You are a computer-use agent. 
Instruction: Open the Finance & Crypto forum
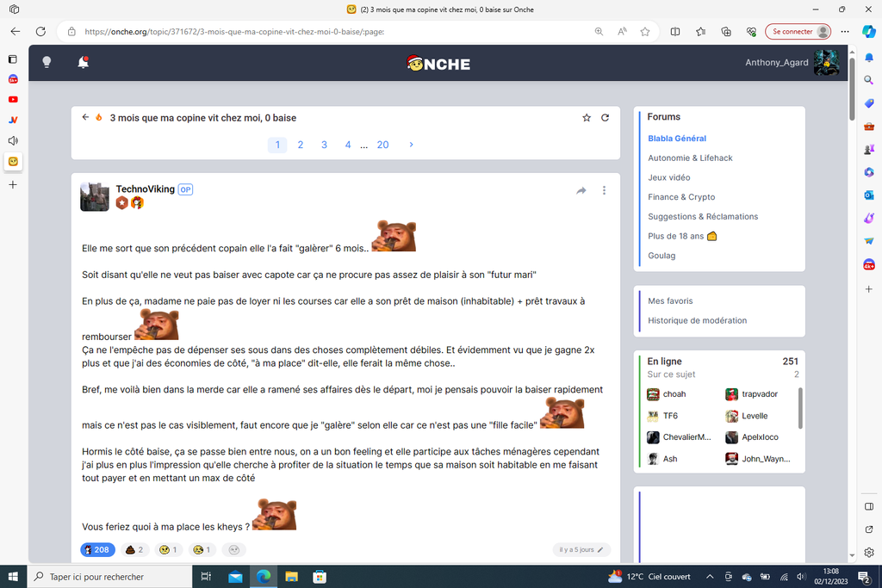tap(681, 197)
